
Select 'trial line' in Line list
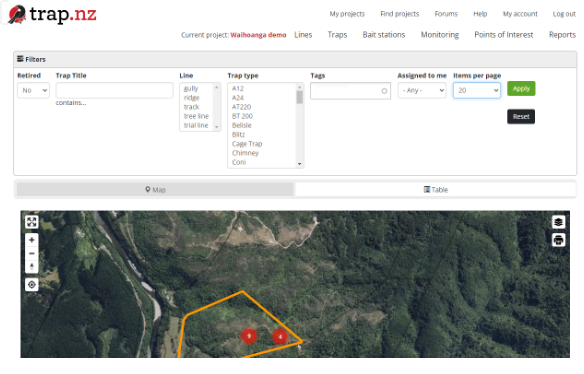coord(196,125)
